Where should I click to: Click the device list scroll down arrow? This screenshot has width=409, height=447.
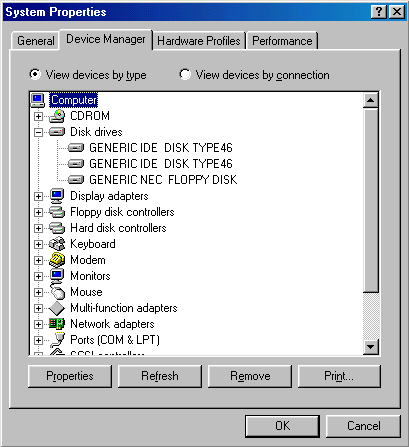pos(371,347)
